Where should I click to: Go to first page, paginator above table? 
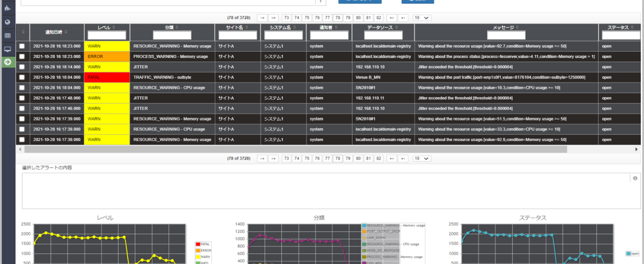[x=262, y=18]
